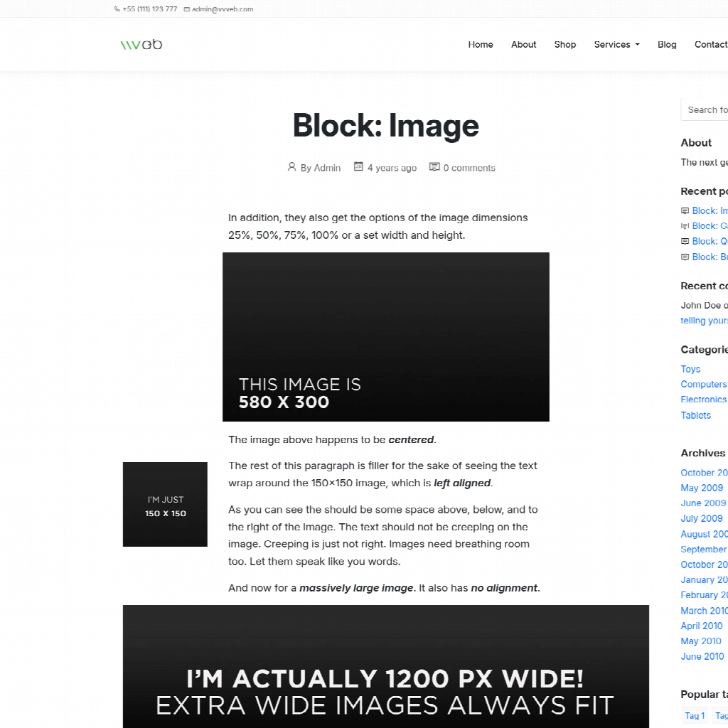Viewport: 728px width, 728px height.
Task: Click the user icon next to By Admin
Action: point(291,167)
